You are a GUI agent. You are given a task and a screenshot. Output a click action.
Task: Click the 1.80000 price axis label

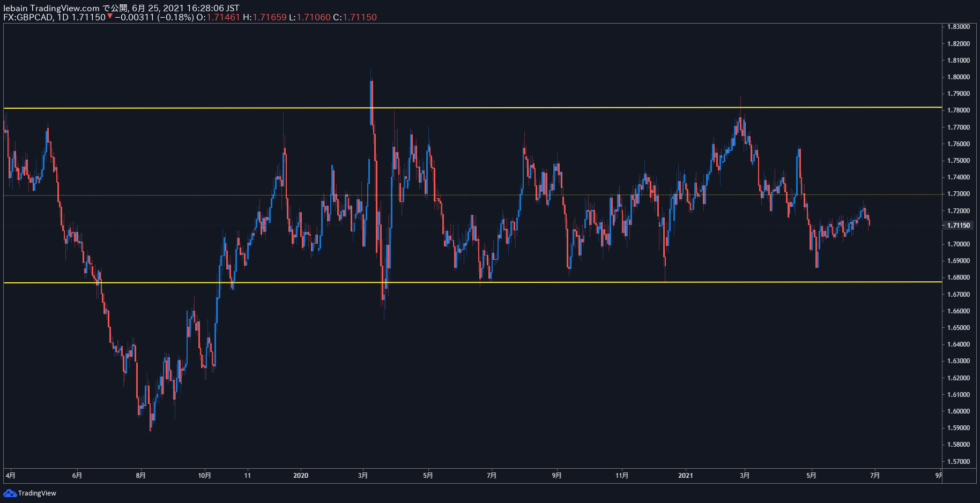click(959, 77)
